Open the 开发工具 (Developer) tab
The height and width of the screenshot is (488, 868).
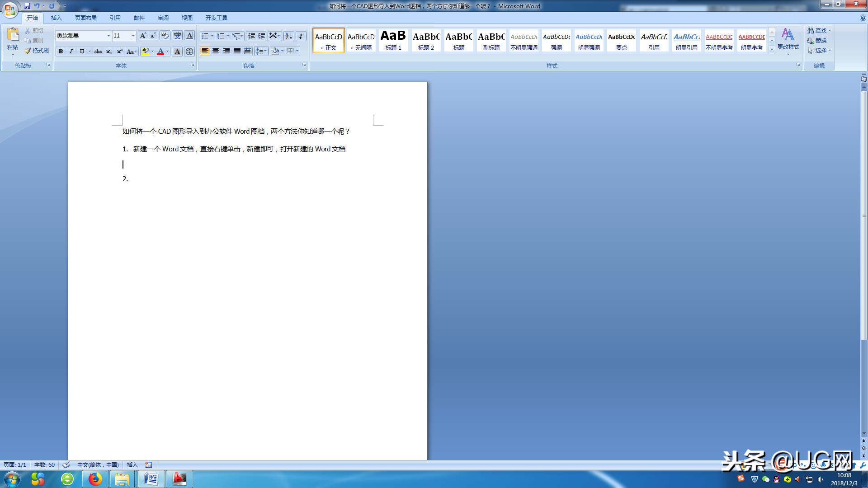click(x=217, y=18)
